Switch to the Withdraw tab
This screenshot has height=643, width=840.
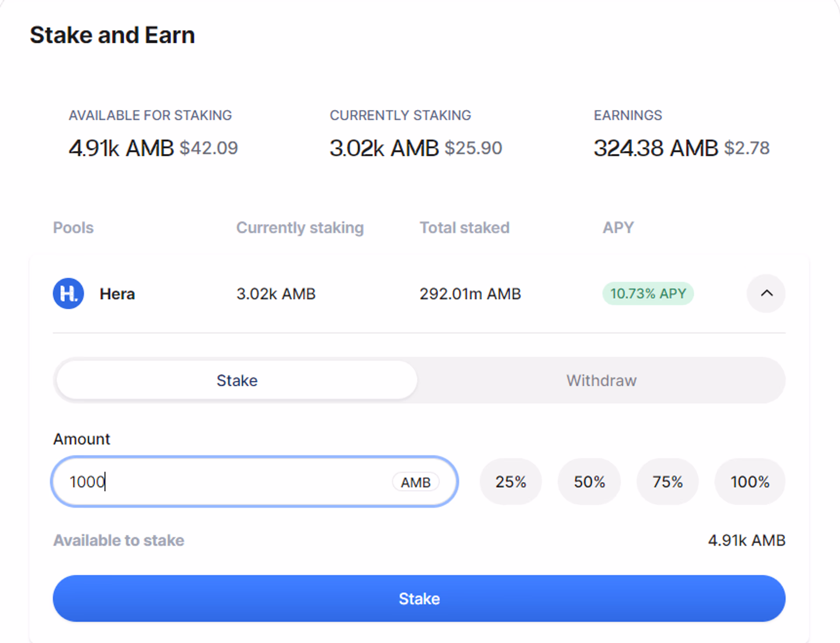(601, 381)
